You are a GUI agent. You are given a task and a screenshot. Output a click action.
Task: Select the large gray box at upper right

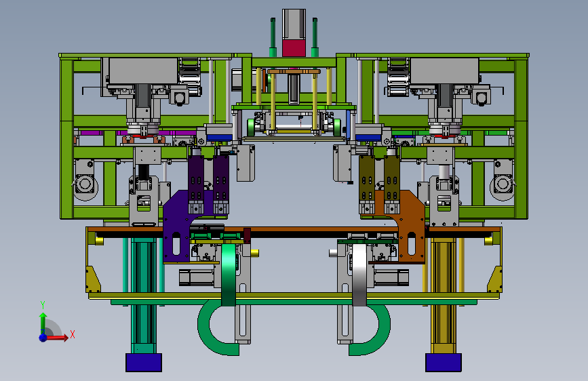tap(444, 71)
